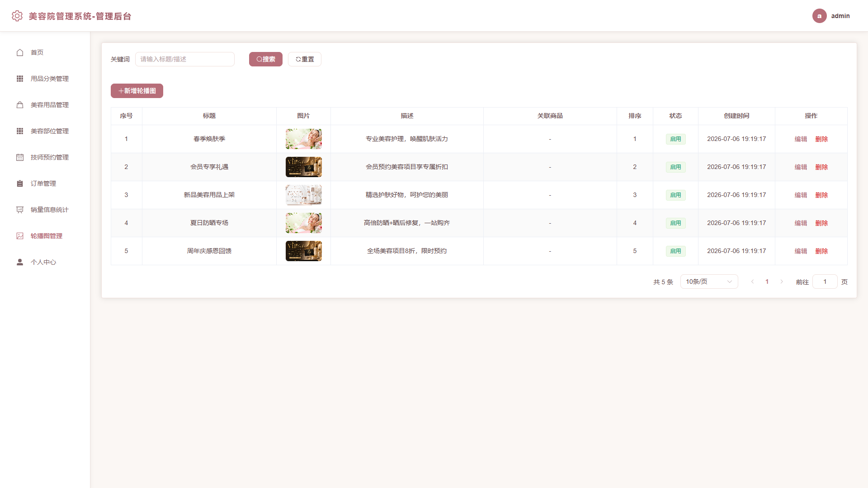Click the chart icon beside 销量信息统计

coord(20,210)
